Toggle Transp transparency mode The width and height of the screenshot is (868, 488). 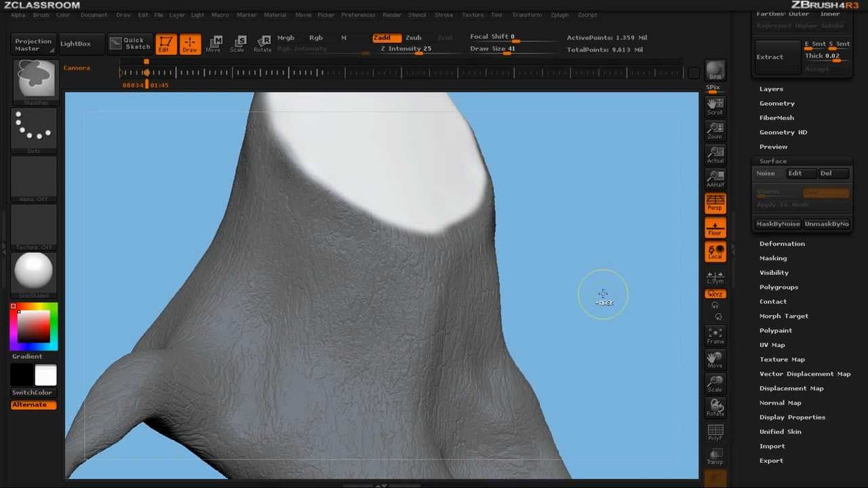[715, 456]
